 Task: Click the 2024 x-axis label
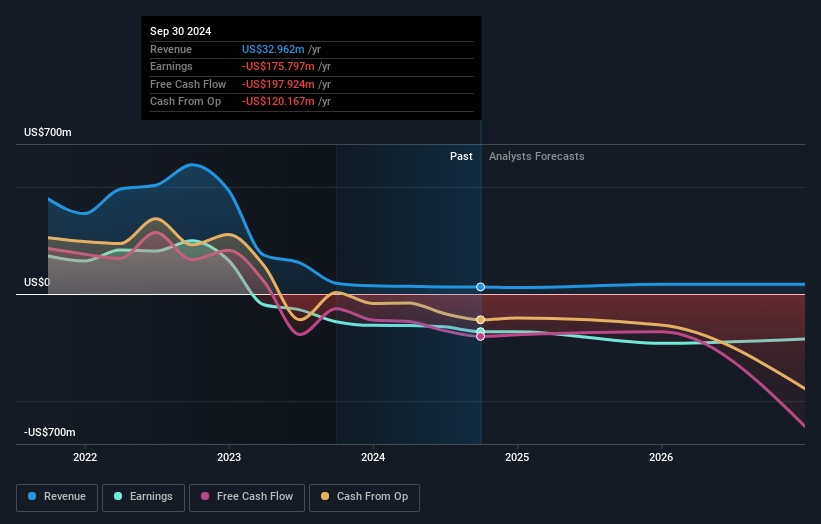(x=373, y=457)
